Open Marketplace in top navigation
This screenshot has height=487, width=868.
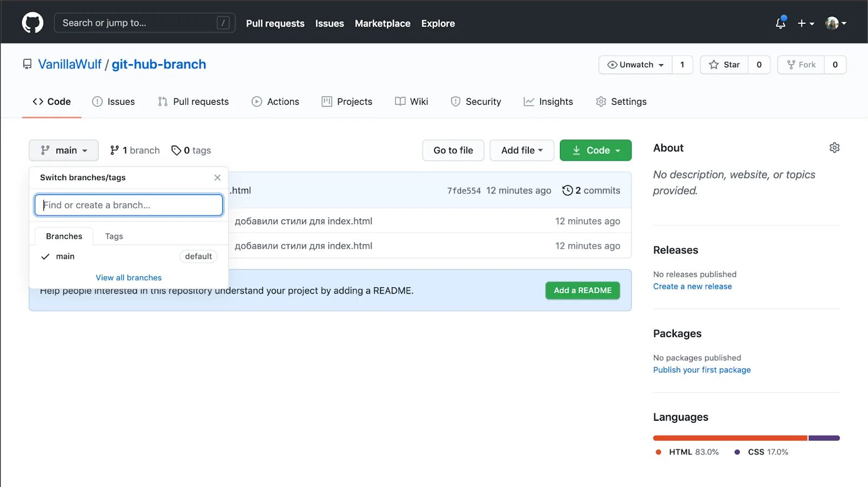click(382, 23)
